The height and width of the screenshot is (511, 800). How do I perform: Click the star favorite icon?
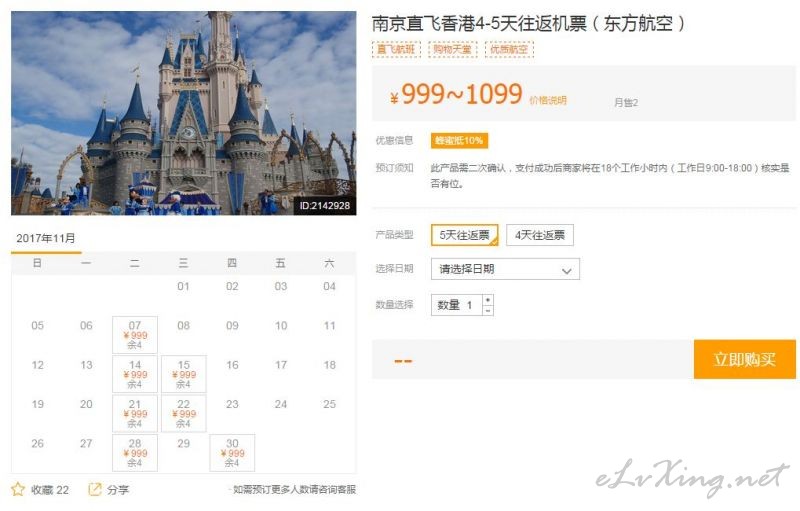(x=18, y=490)
